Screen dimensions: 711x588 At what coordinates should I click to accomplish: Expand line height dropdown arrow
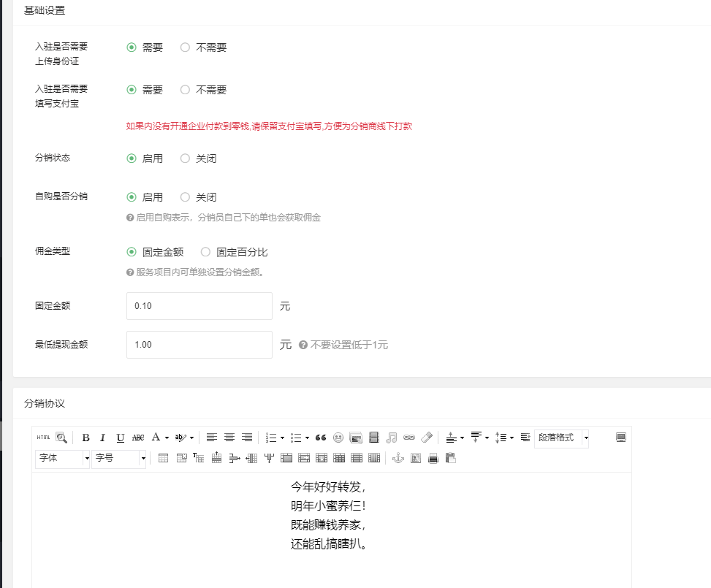(x=512, y=438)
